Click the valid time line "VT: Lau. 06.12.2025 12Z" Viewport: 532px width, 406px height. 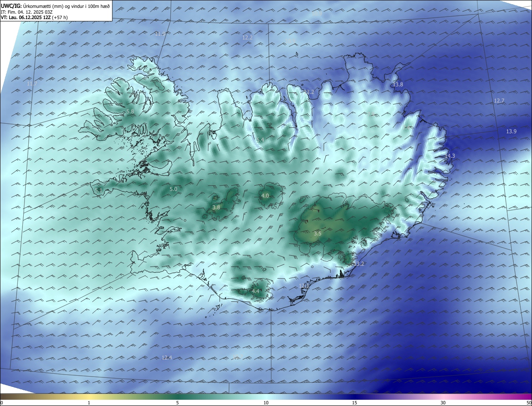tap(26, 17)
